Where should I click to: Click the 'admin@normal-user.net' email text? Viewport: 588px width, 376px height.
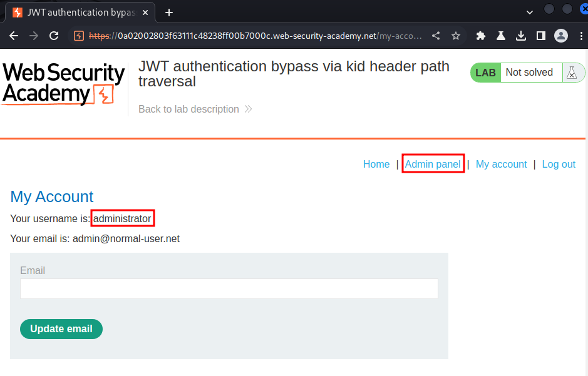point(126,238)
